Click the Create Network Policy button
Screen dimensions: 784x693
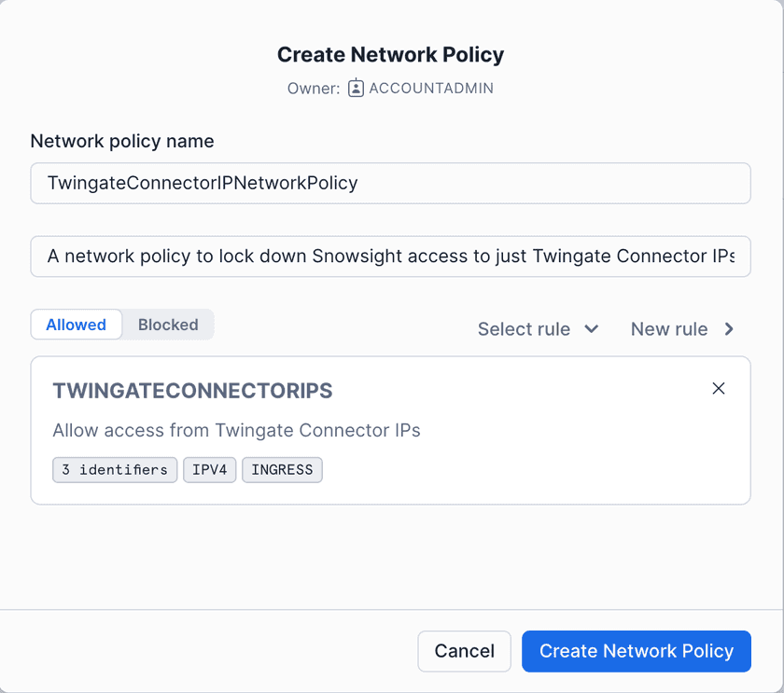tap(636, 651)
